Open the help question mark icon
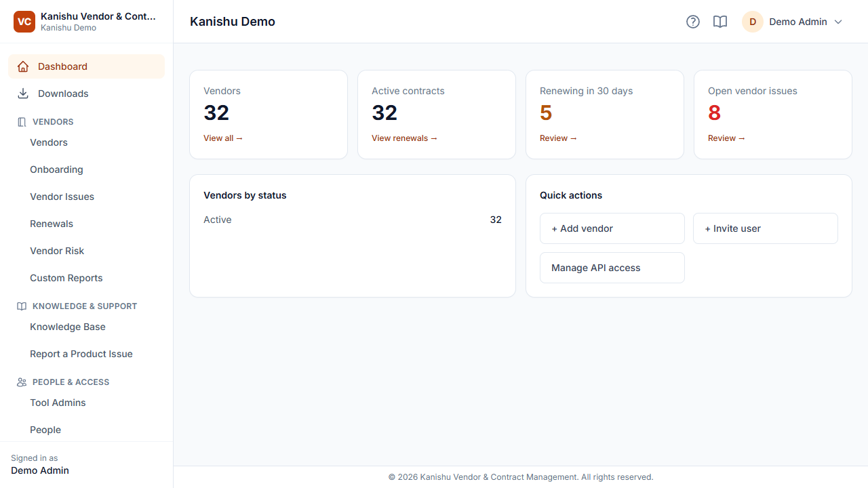868x488 pixels. [x=693, y=22]
